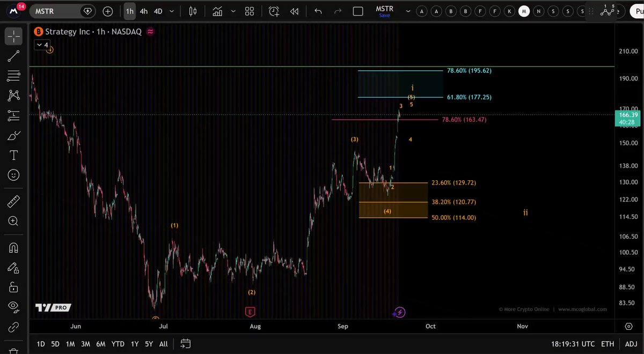Select the trend line drawing tool
This screenshot has height=354, width=644.
coord(13,56)
